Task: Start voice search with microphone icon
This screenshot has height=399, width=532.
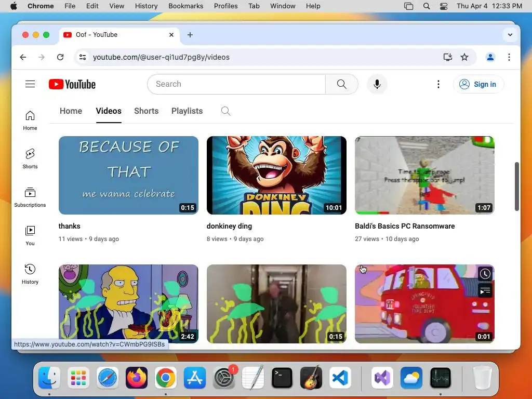Action: tap(377, 84)
